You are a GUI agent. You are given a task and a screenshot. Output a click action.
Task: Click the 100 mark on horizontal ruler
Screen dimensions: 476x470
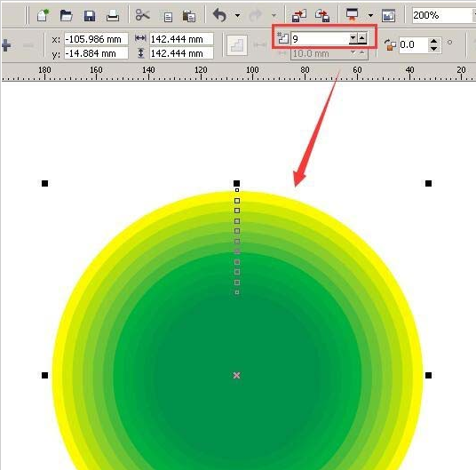252,70
